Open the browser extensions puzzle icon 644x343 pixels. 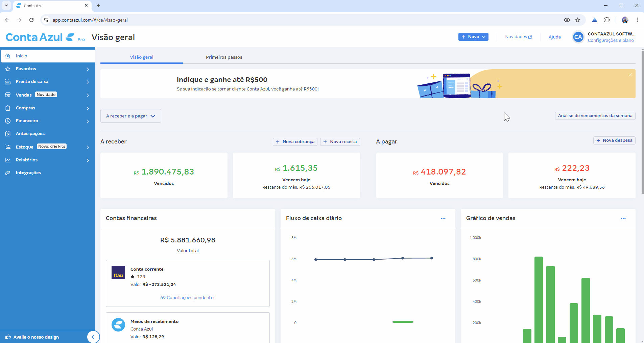pyautogui.click(x=607, y=20)
